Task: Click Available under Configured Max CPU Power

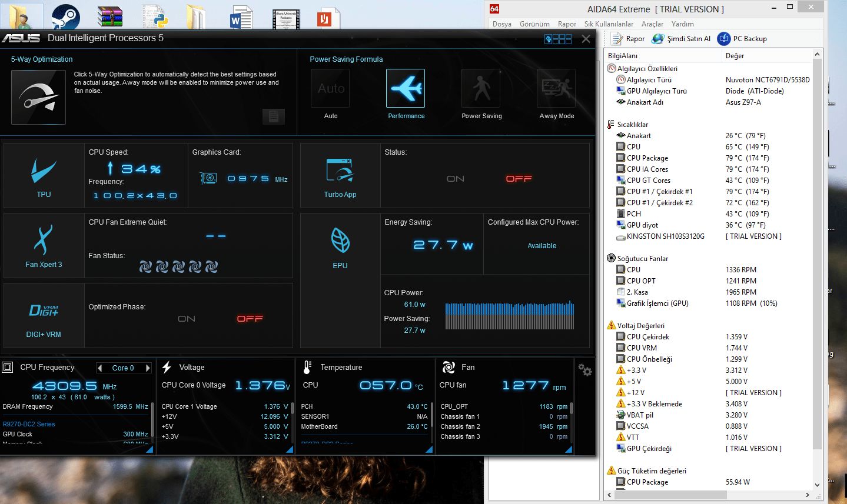Action: tap(542, 246)
